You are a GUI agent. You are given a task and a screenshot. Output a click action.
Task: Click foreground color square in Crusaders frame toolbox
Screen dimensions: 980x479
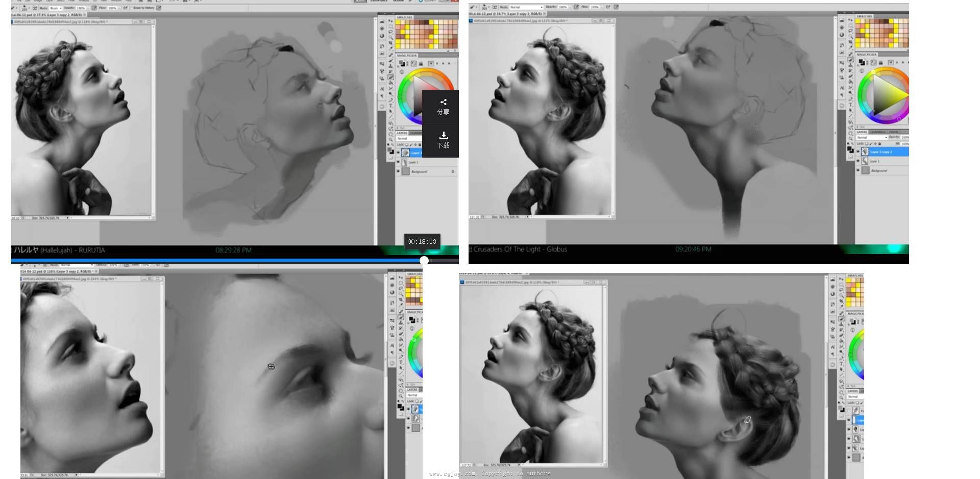[x=849, y=148]
